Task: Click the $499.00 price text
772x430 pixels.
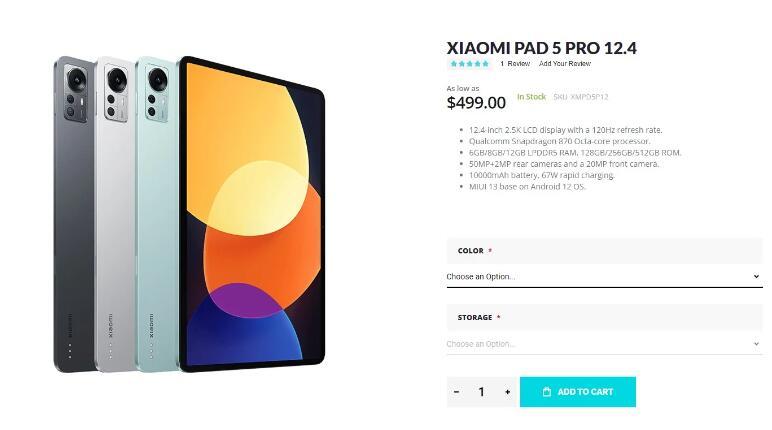Action: coord(476,103)
